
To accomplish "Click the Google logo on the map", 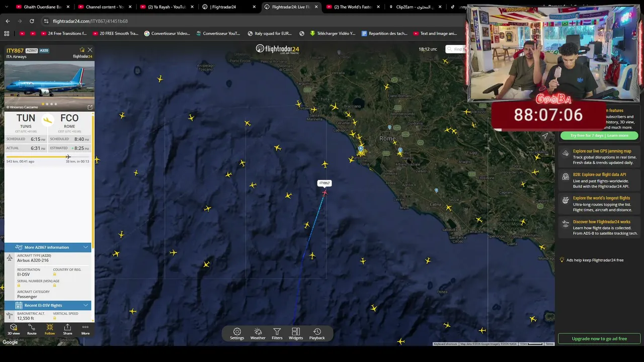I will click(x=10, y=342).
